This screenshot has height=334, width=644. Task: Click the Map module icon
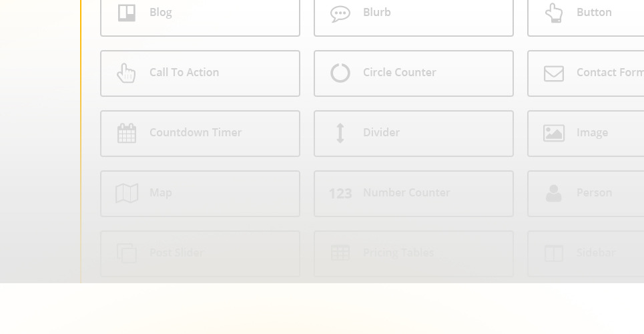tap(127, 193)
